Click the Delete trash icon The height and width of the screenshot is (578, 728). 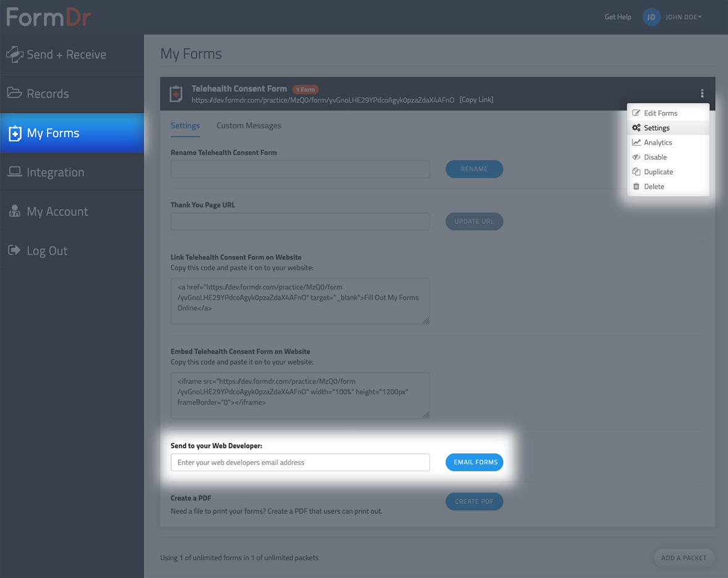coord(636,186)
